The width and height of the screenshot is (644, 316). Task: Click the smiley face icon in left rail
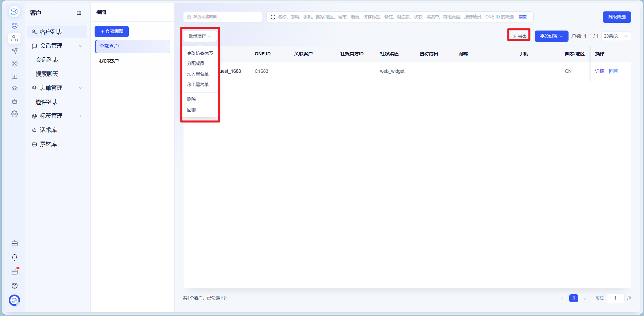click(14, 26)
